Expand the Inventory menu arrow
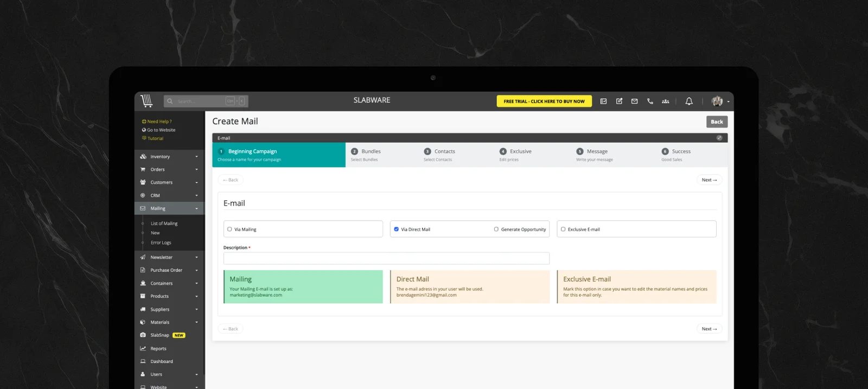Image resolution: width=868 pixels, height=389 pixels. (x=196, y=157)
